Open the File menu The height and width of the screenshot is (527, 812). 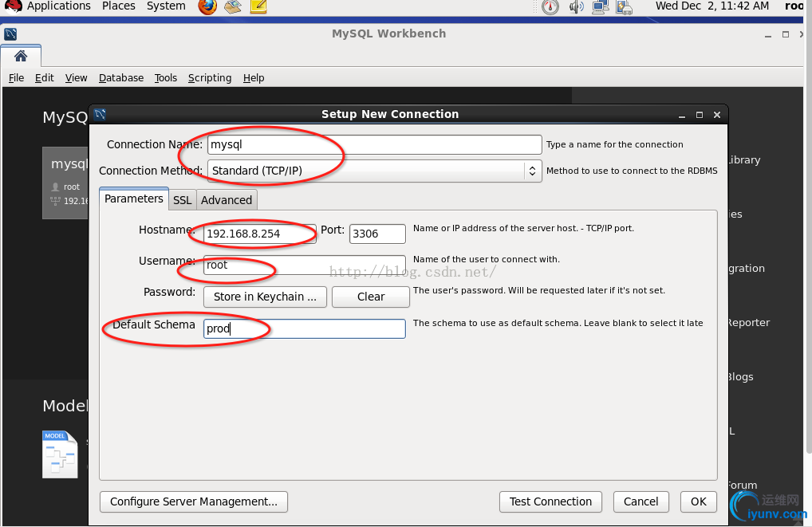16,77
